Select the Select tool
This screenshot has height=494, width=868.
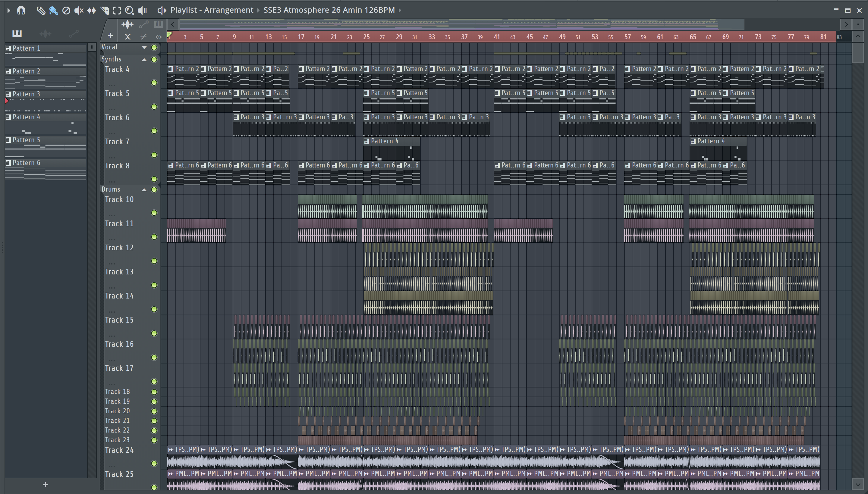(x=117, y=11)
